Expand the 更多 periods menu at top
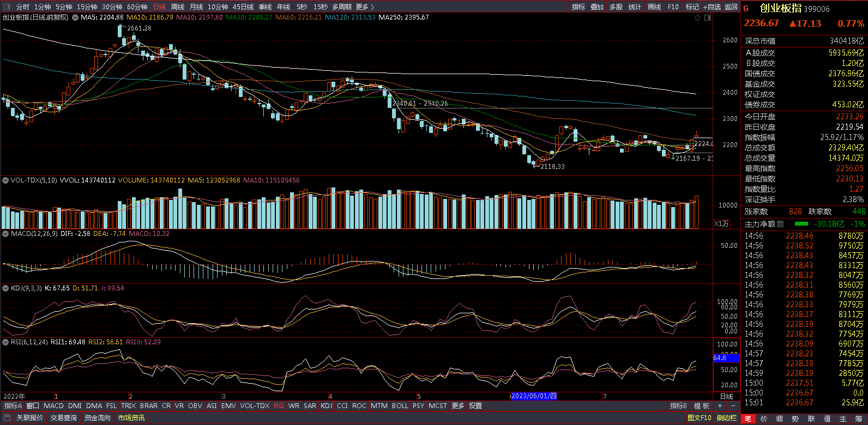The width and height of the screenshot is (868, 425). (x=365, y=7)
